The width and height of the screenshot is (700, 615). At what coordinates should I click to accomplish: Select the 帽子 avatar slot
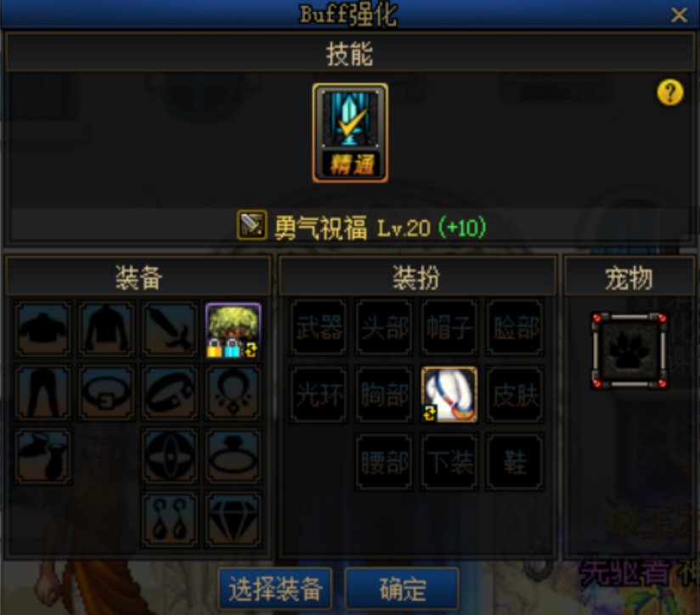[x=449, y=327]
